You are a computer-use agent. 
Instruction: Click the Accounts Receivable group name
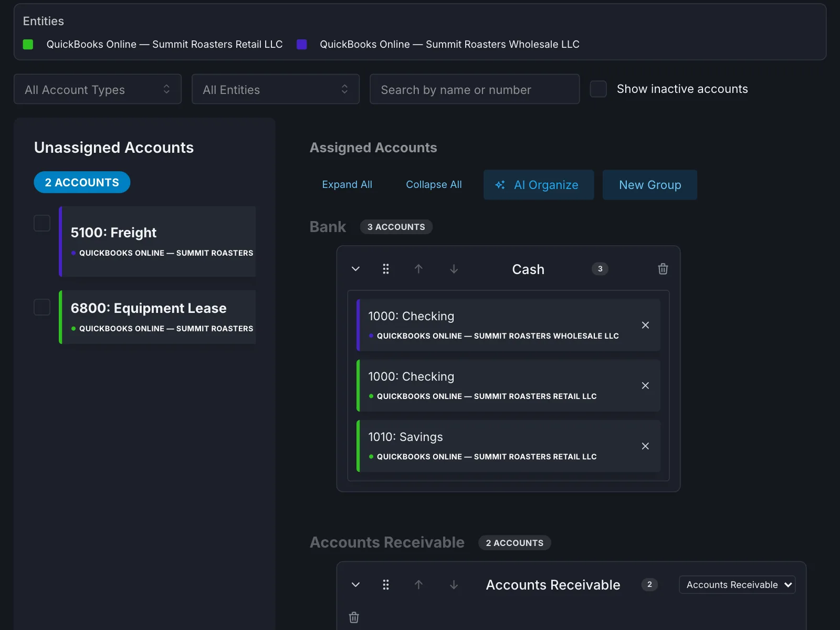pos(553,585)
